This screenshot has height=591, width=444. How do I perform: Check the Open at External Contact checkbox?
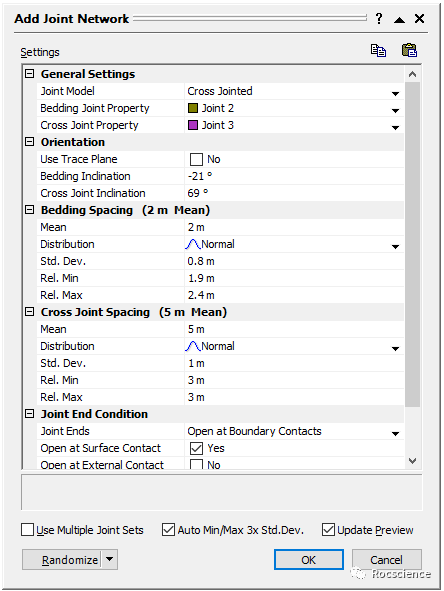tap(196, 464)
